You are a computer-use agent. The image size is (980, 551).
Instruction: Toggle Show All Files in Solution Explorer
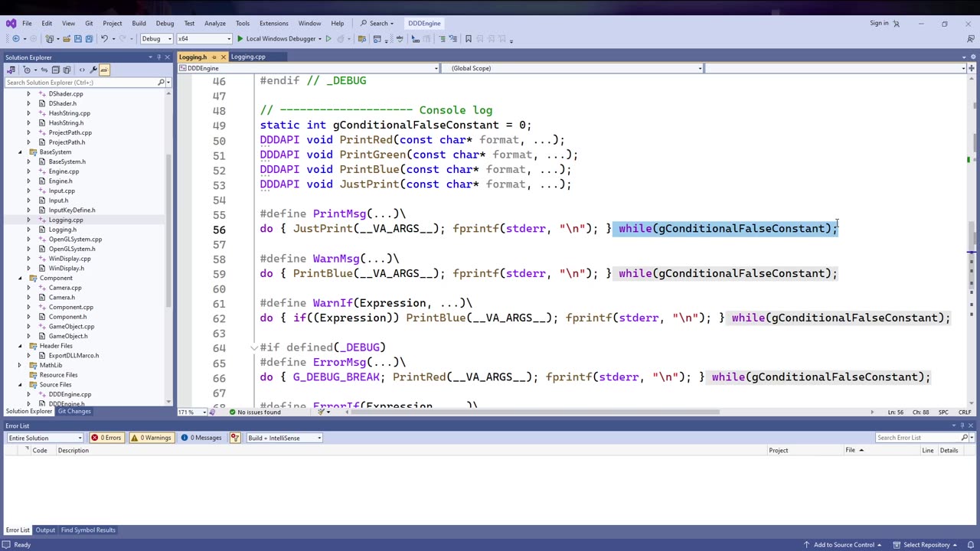[x=67, y=70]
